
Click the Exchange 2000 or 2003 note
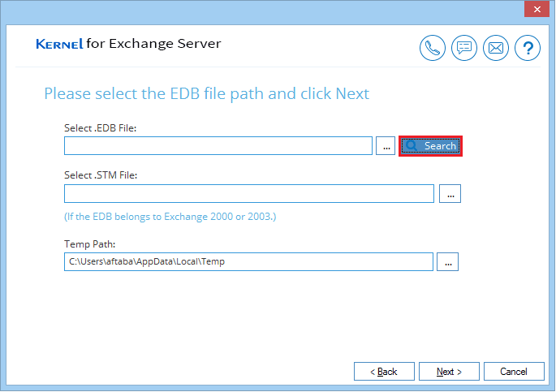tap(170, 217)
